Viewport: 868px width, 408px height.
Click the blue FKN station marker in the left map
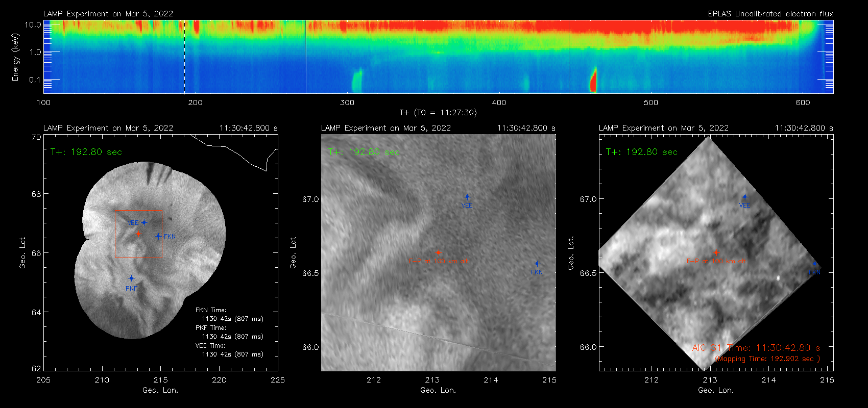(x=158, y=236)
